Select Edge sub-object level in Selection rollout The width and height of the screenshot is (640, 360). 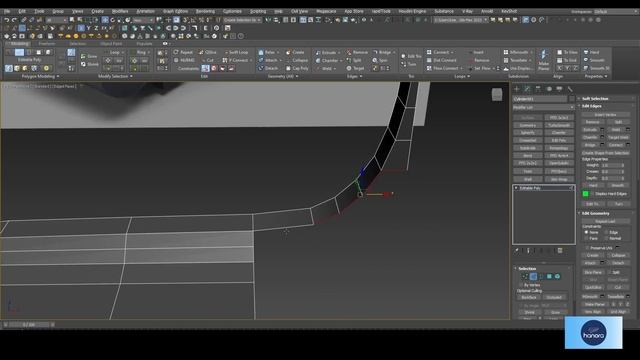click(x=533, y=276)
